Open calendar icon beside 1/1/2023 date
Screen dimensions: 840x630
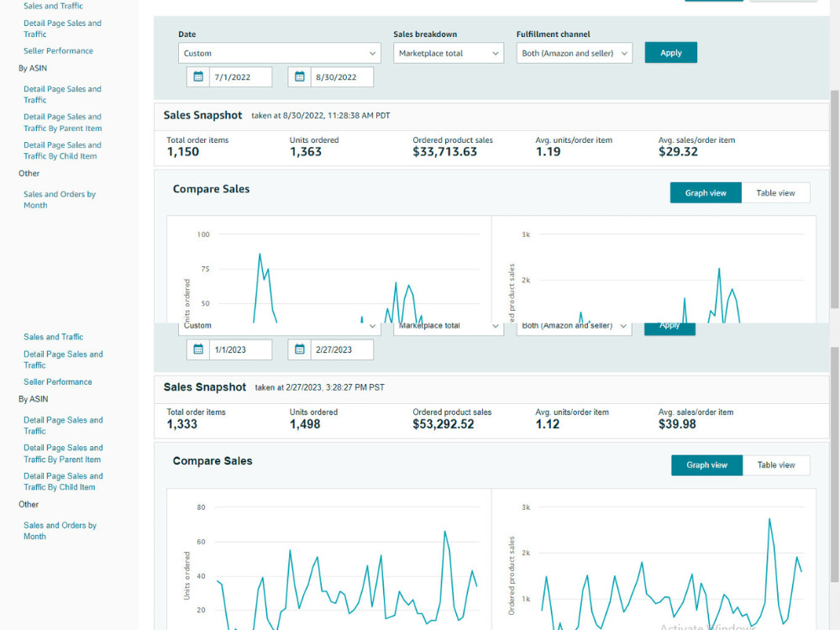click(x=198, y=349)
